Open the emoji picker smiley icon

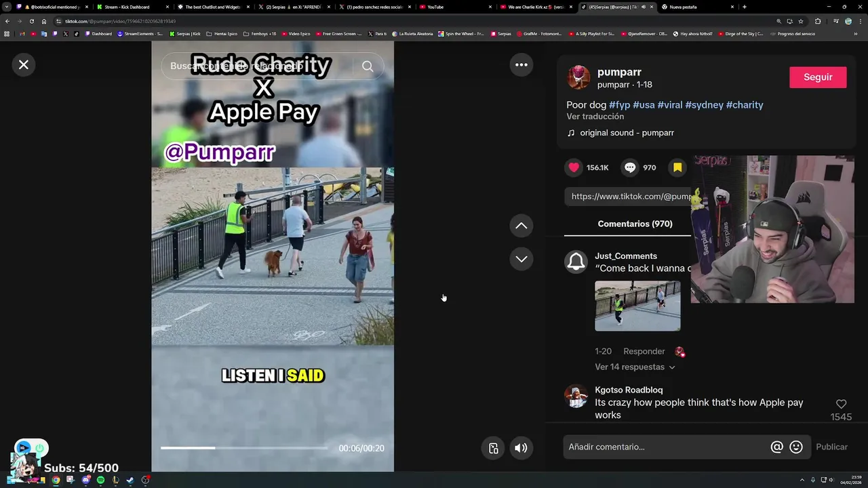pos(796,447)
